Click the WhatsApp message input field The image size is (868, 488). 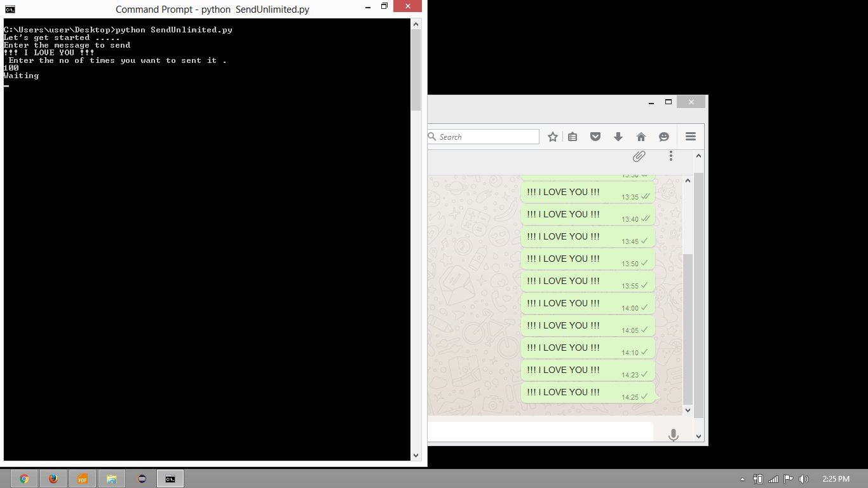(x=540, y=431)
